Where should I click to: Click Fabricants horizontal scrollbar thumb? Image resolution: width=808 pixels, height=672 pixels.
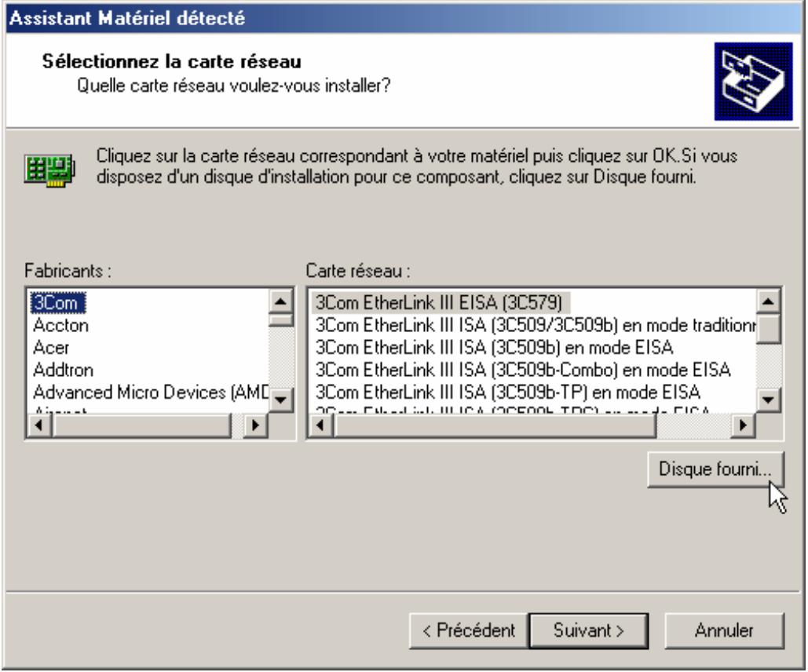coord(141,425)
